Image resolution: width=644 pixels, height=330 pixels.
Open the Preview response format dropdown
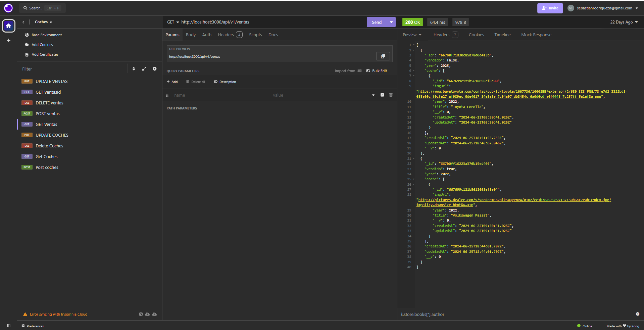[412, 35]
